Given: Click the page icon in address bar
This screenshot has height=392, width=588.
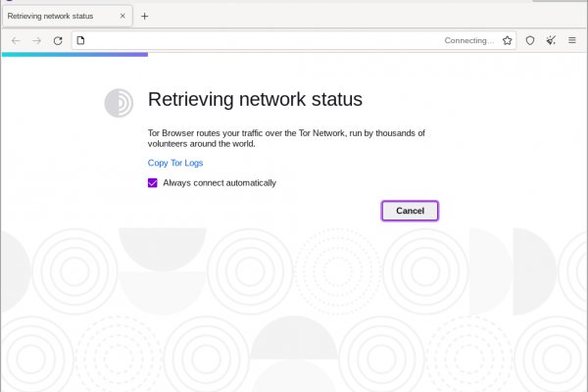Looking at the screenshot, I should click(81, 41).
